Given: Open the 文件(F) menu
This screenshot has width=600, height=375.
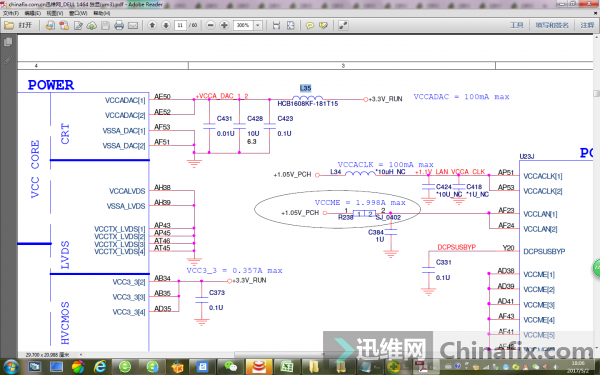Looking at the screenshot, I should (x=11, y=13).
